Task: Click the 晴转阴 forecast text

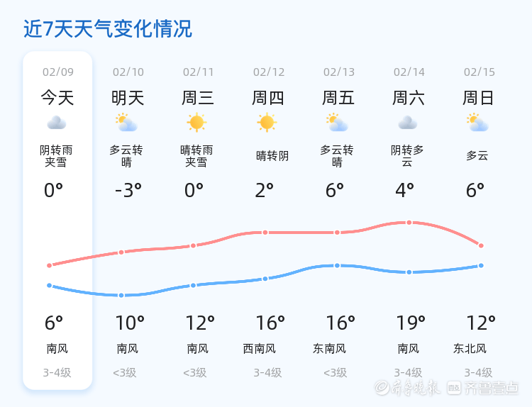Action: pos(272,156)
